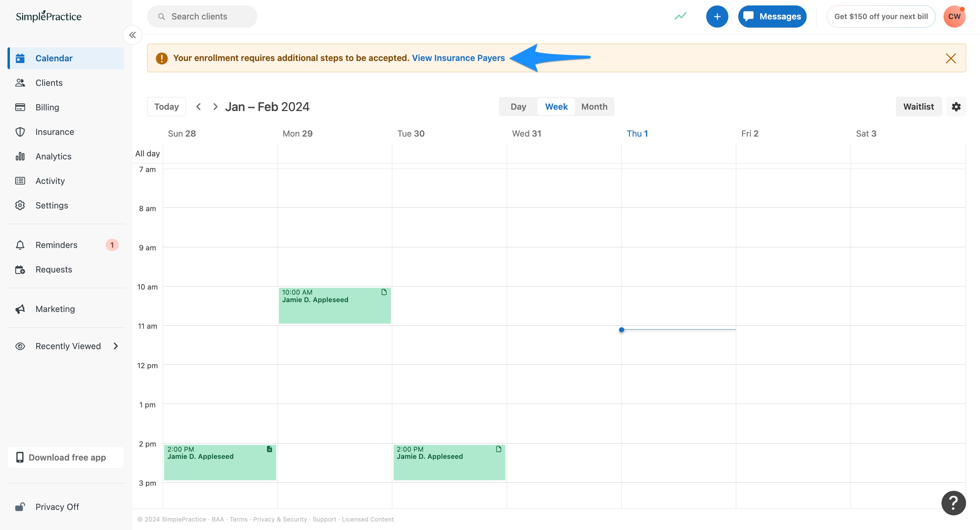Viewport: 980px width, 530px height.
Task: Go to previous week arrow
Action: tap(198, 107)
